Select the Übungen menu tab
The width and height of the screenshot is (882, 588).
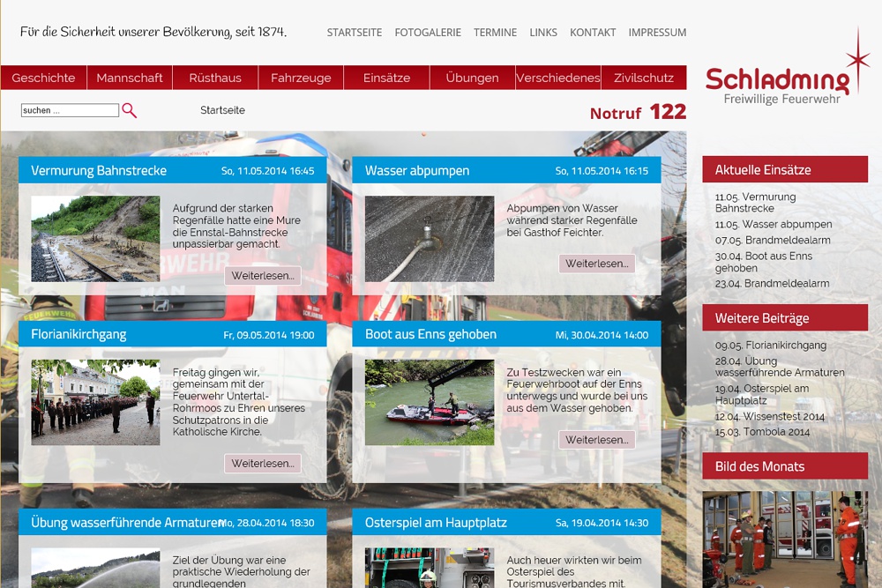[473, 78]
